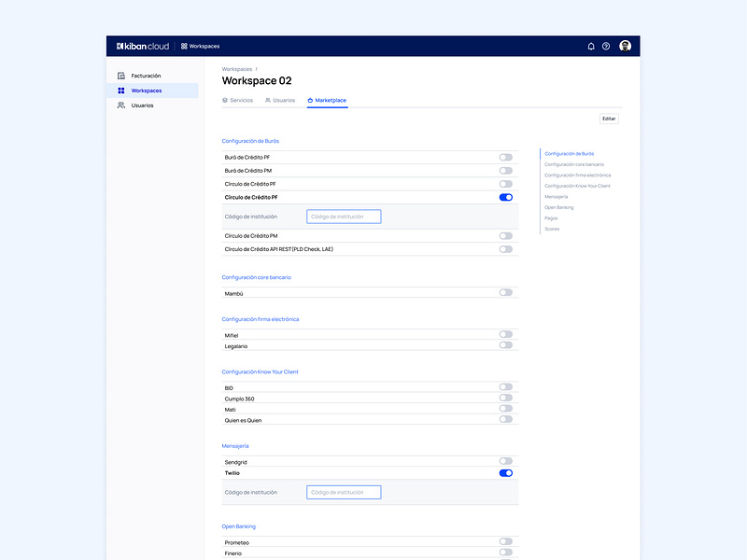Click the Mensajería section heading
The image size is (747, 560).
point(235,446)
